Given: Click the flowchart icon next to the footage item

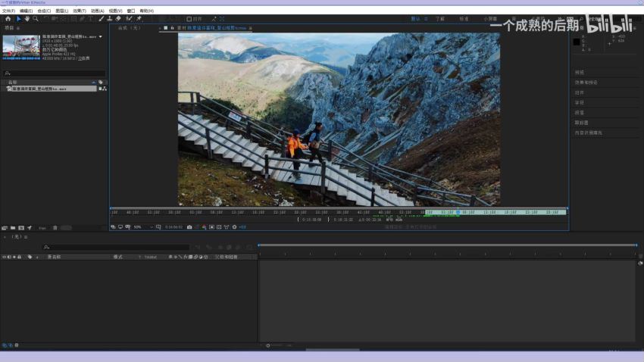Looking at the screenshot, I should point(105,89).
